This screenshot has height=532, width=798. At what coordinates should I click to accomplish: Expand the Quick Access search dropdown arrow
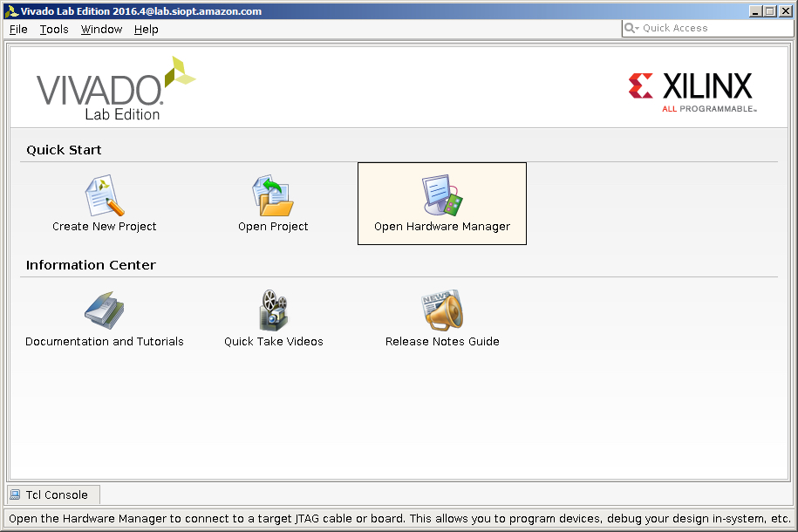click(637, 29)
